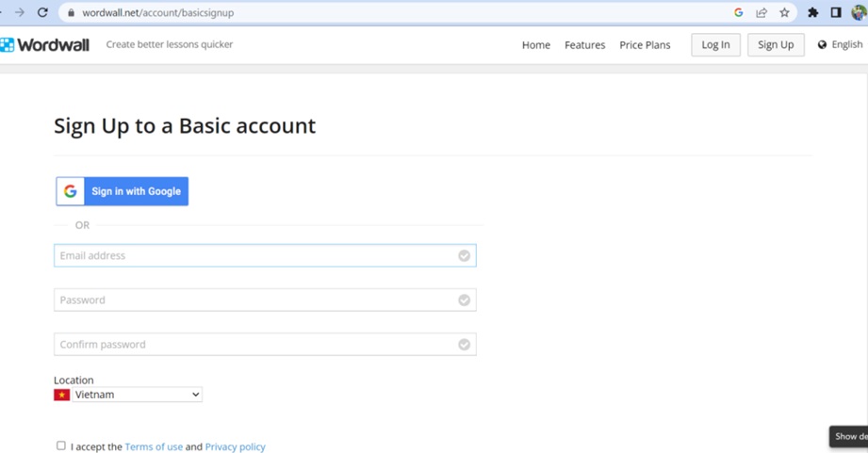Focus the Email address field
868x453 pixels.
pyautogui.click(x=265, y=255)
